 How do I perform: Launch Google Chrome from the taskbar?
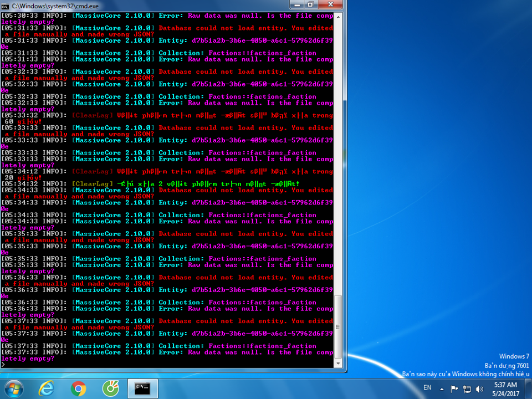(78, 389)
